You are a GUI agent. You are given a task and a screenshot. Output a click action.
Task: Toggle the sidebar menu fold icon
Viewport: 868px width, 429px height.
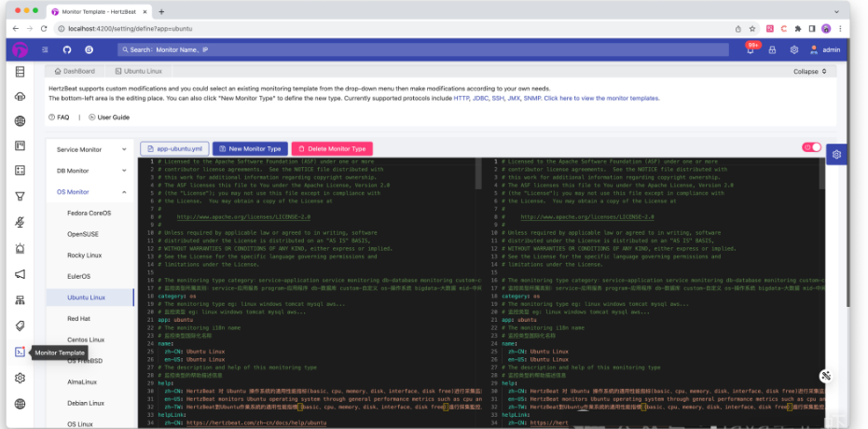45,49
